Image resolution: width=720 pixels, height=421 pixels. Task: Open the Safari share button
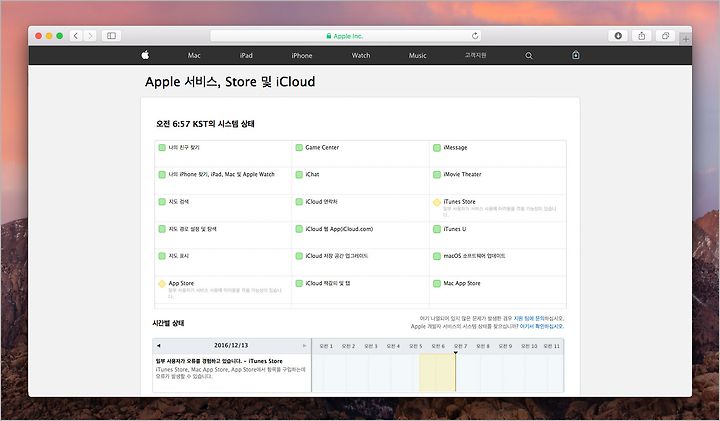pos(641,36)
